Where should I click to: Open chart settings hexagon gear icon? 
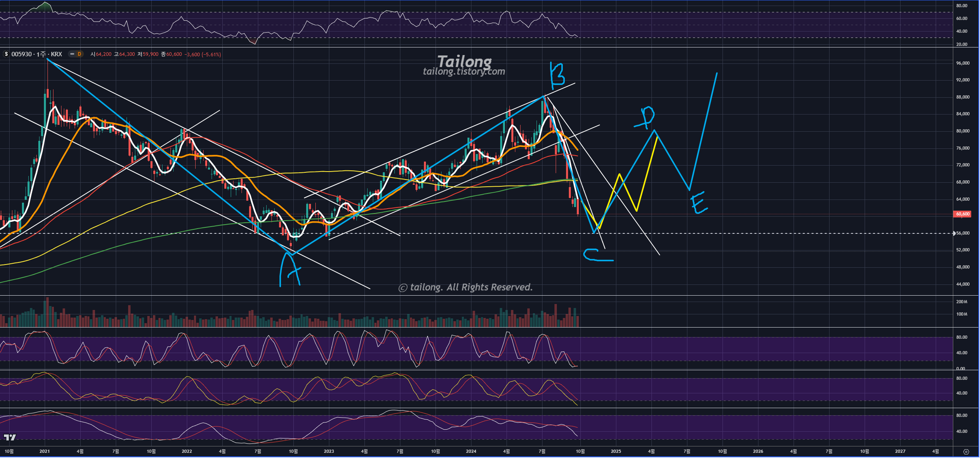coord(966,452)
